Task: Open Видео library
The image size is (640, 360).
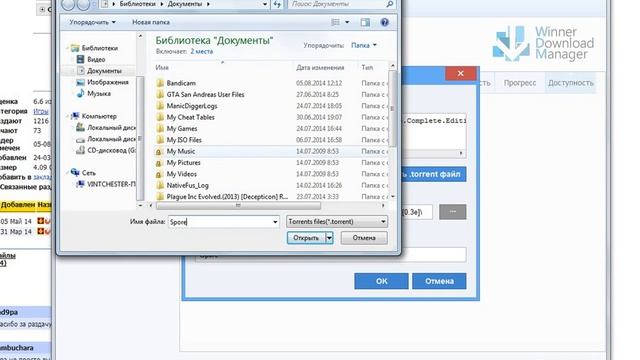Action: click(x=96, y=60)
